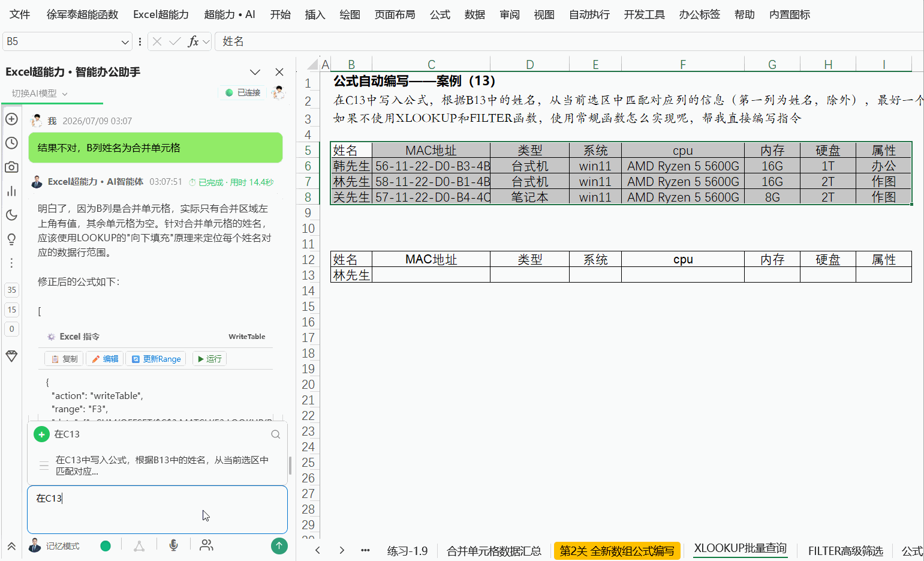This screenshot has width=924, height=561.
Task: Expand the 切换AI模型 dropdown
Action: (40, 93)
